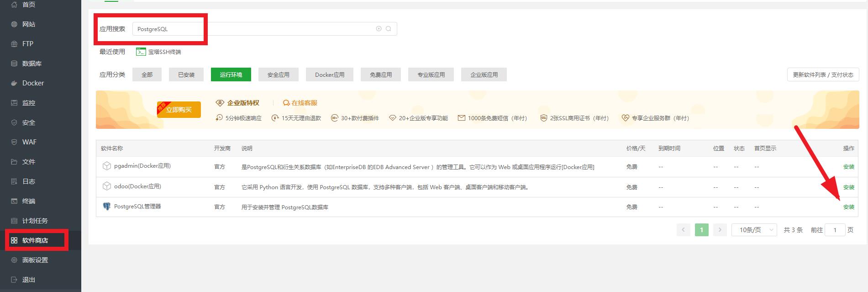Image resolution: width=868 pixels, height=292 pixels.
Task: Click the 在线客服 chat icon
Action: click(x=286, y=103)
